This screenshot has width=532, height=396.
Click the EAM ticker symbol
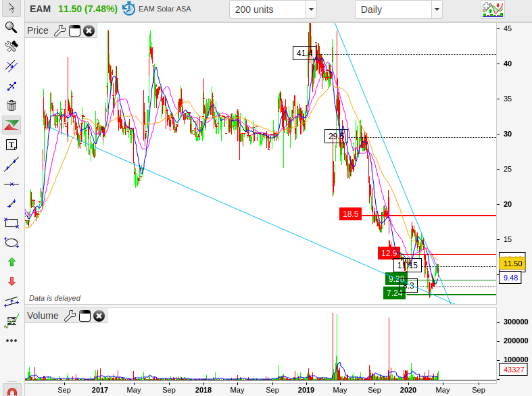[41, 9]
